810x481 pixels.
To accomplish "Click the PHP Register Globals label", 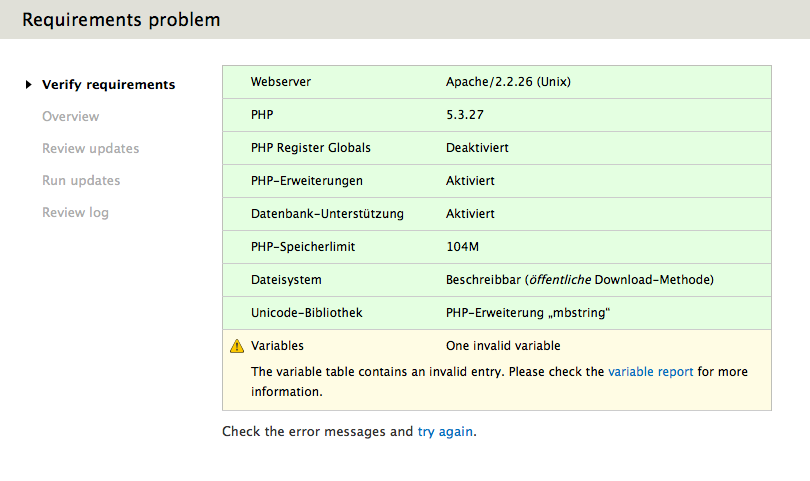I will coord(310,148).
